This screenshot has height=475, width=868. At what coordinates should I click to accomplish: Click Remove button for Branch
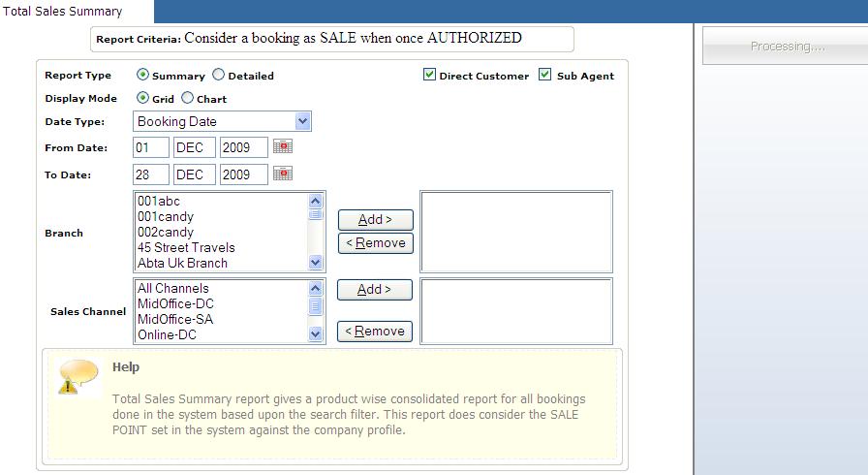[376, 243]
